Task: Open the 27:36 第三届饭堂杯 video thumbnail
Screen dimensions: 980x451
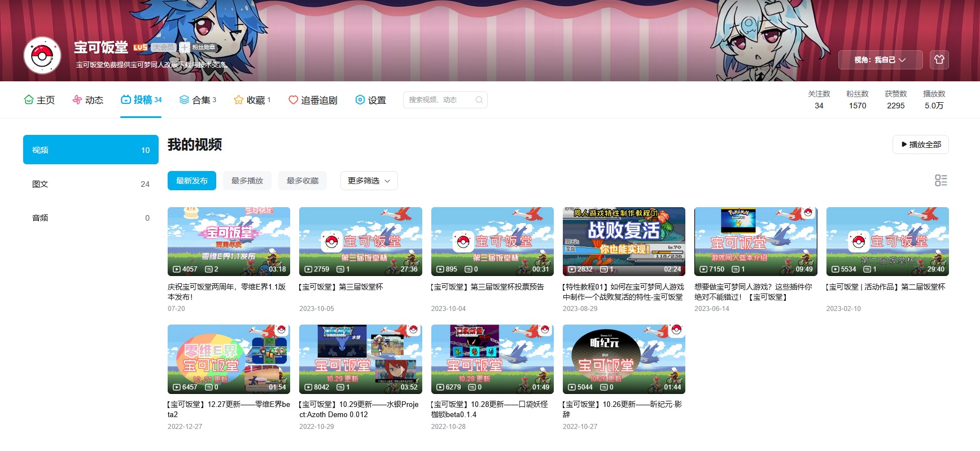Action: coord(361,242)
